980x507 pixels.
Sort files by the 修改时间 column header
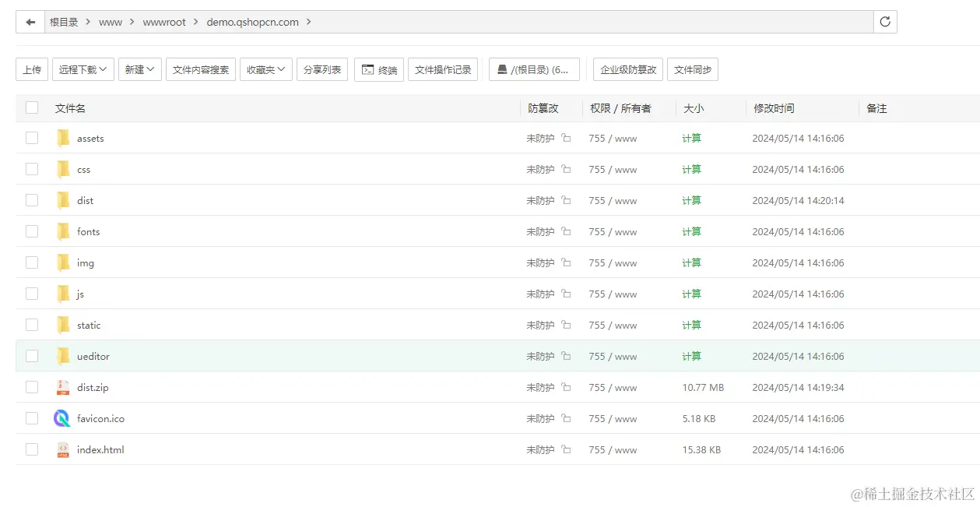point(774,108)
